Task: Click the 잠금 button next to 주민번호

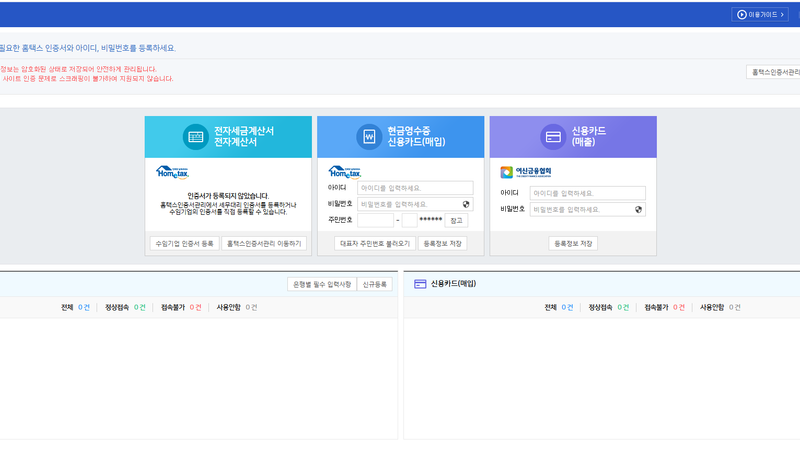Action: [x=456, y=220]
